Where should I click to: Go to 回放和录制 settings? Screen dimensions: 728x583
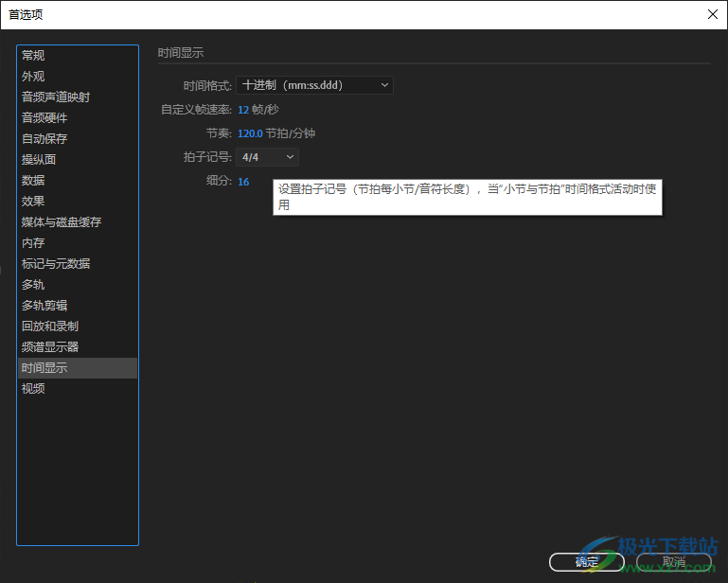click(51, 327)
